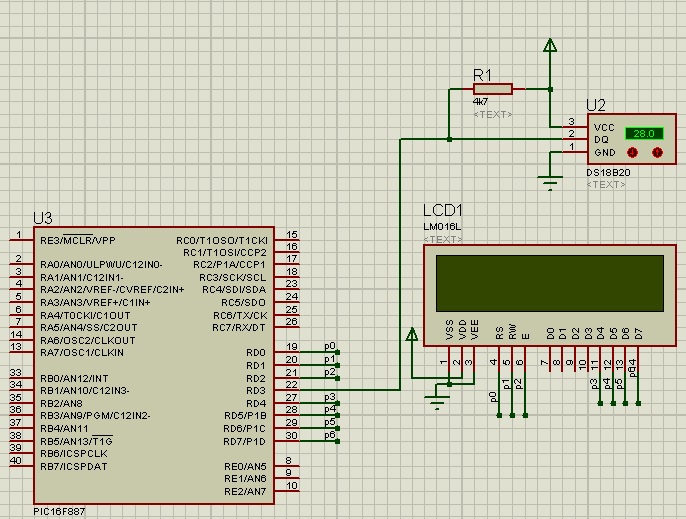The height and width of the screenshot is (519, 686).
Task: Select the p6 net label at RD7
Action: pyautogui.click(x=330, y=435)
